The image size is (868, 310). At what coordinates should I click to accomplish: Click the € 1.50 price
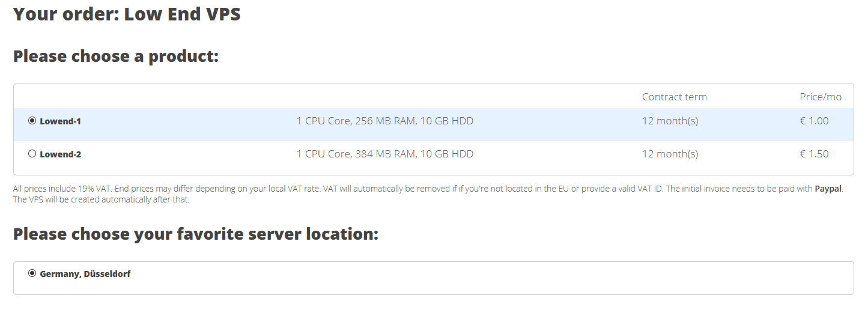tap(814, 154)
